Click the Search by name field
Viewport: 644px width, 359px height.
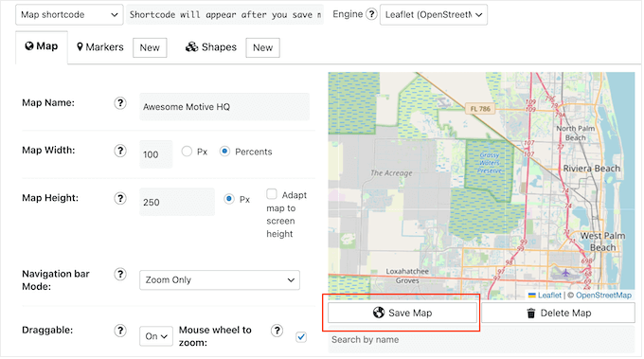point(481,340)
